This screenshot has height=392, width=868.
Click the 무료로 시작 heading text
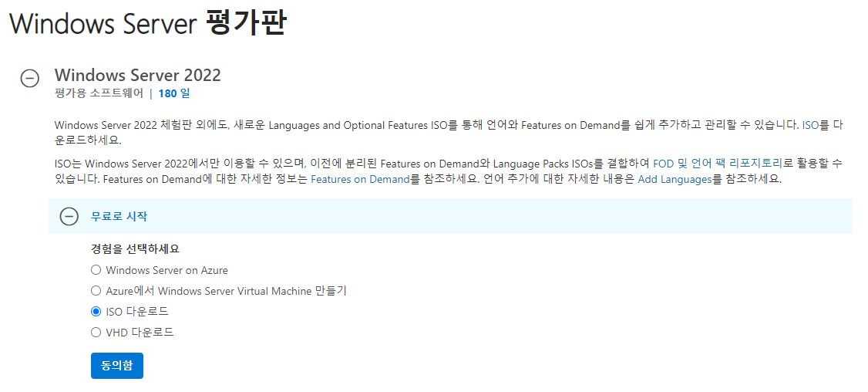[119, 216]
